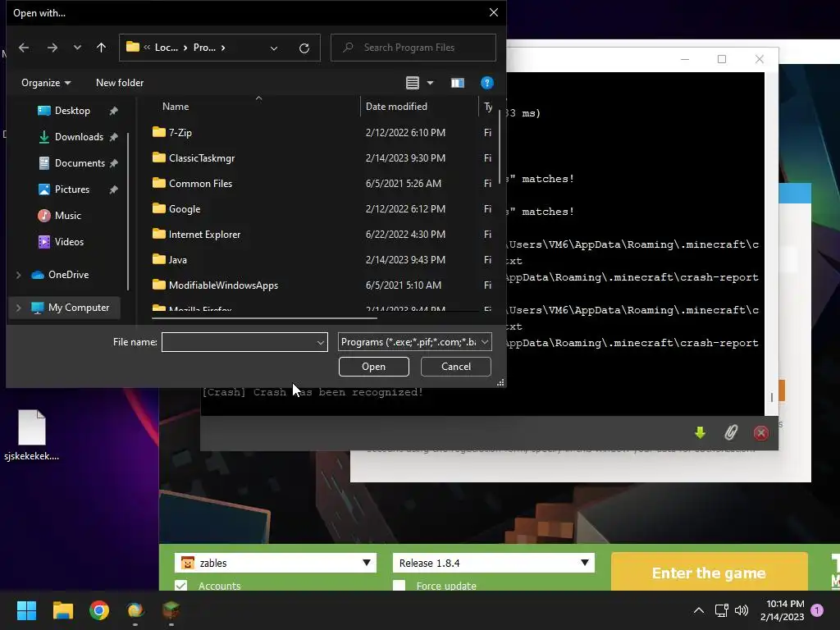Click the paperclip icon in console window
This screenshot has width=840, height=630.
pos(731,433)
